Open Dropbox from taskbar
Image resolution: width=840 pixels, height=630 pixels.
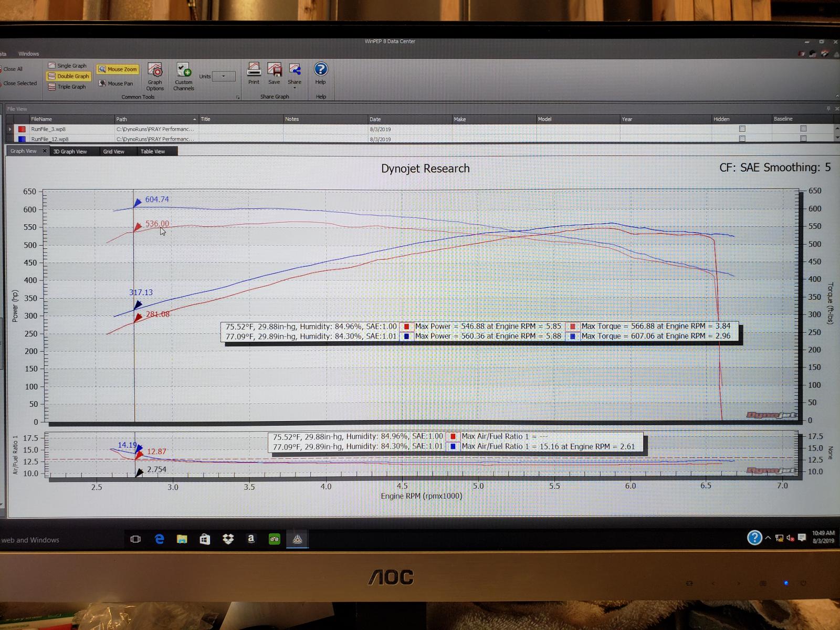click(x=228, y=539)
